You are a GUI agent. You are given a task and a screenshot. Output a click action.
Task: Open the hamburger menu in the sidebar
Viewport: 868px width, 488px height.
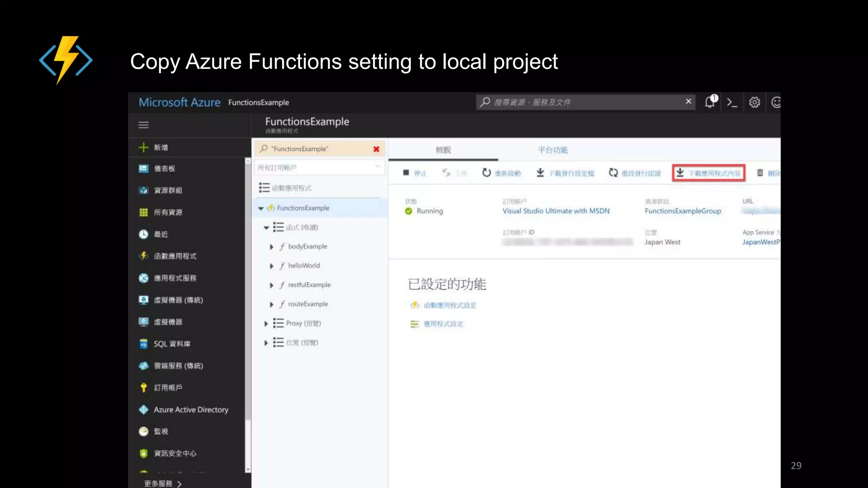point(144,125)
